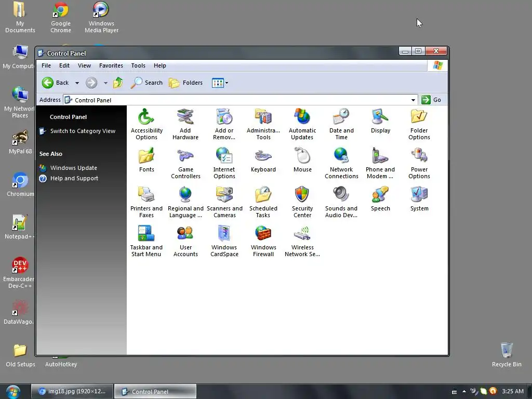This screenshot has width=532, height=399.
Task: Open Automatic Updates icon
Action: [x=302, y=124]
